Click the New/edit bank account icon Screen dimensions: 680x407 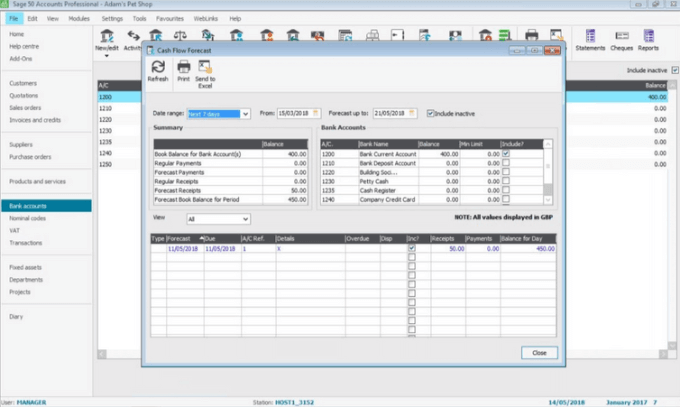pos(106,38)
